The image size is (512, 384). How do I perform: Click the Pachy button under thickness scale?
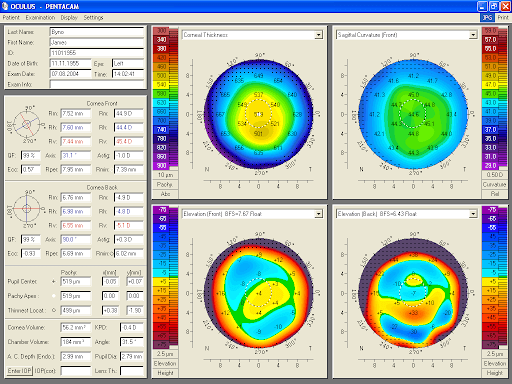(x=165, y=184)
